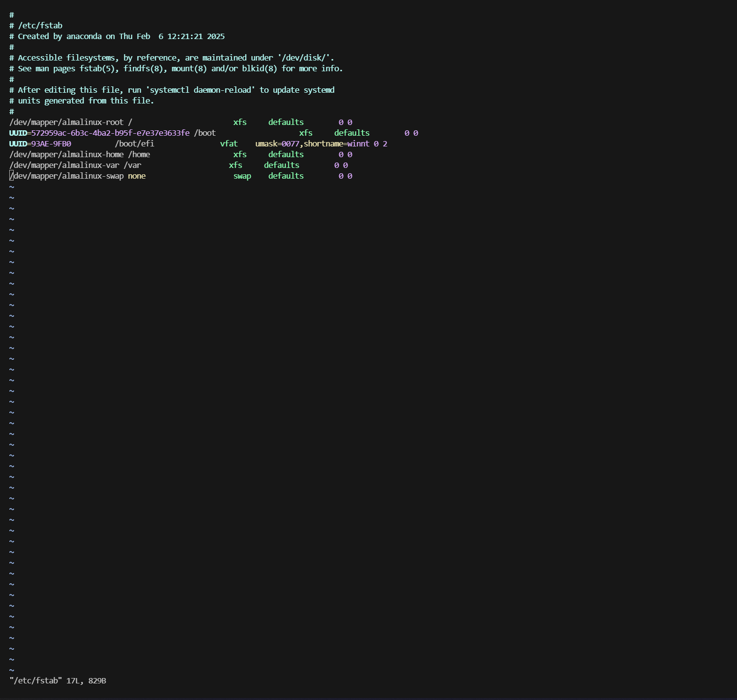The image size is (737, 700).
Task: Click the '/dev/disk/' path in the comments
Action: [x=305, y=58]
